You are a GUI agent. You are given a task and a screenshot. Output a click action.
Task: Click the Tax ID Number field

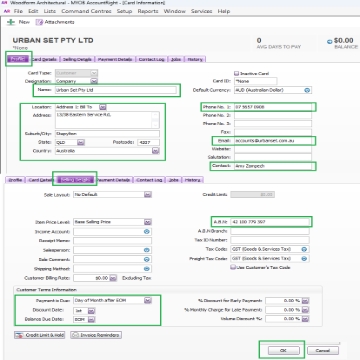click(x=270, y=240)
